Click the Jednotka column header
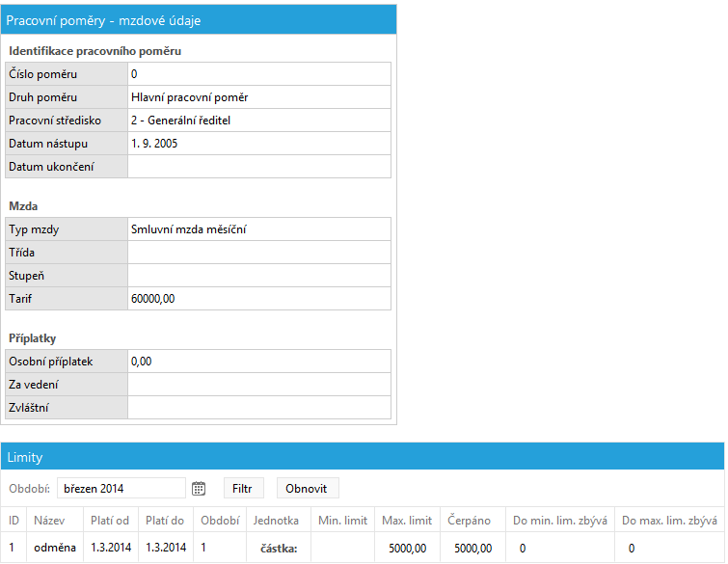 (276, 521)
